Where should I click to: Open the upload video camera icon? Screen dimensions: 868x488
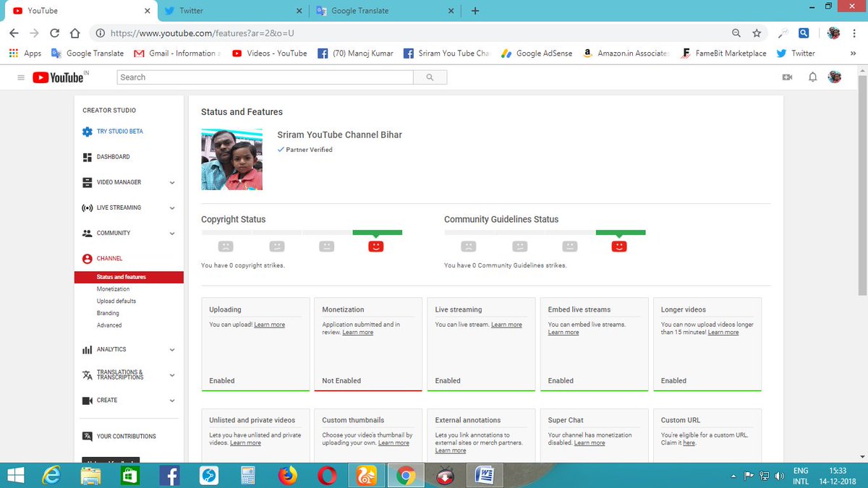pyautogui.click(x=787, y=77)
